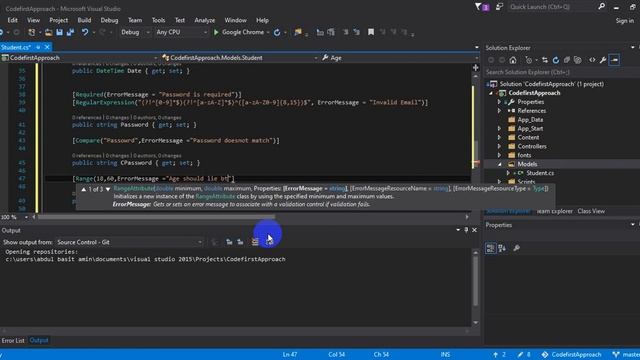Open the Build menu

point(84,20)
